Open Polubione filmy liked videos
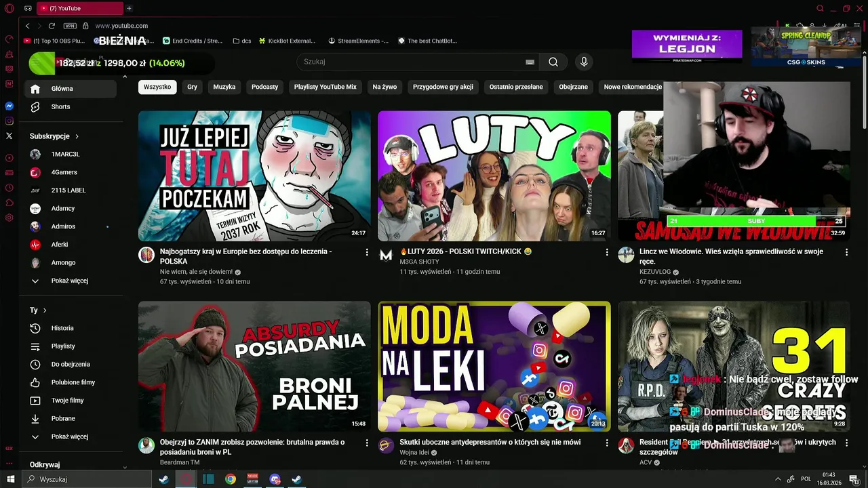The image size is (868, 488). pos(71,382)
